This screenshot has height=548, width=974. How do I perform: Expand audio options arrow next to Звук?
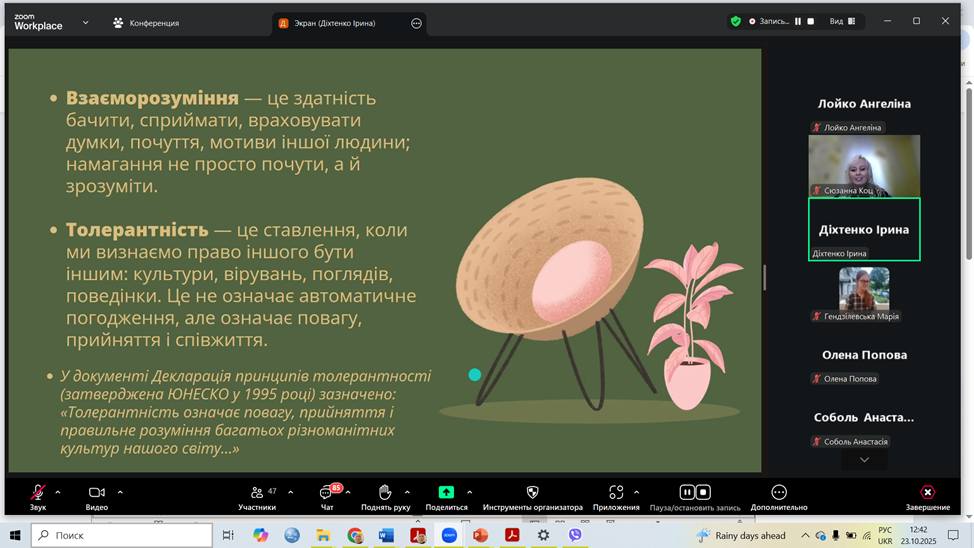pyautogui.click(x=58, y=492)
